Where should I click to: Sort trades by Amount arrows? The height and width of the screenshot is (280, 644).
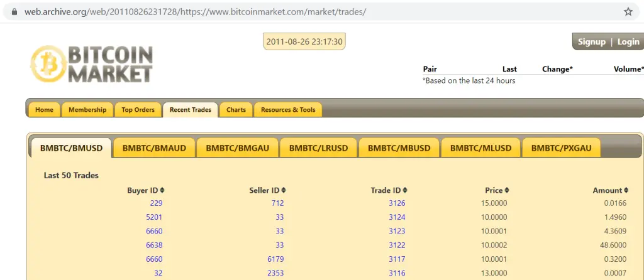click(x=626, y=190)
